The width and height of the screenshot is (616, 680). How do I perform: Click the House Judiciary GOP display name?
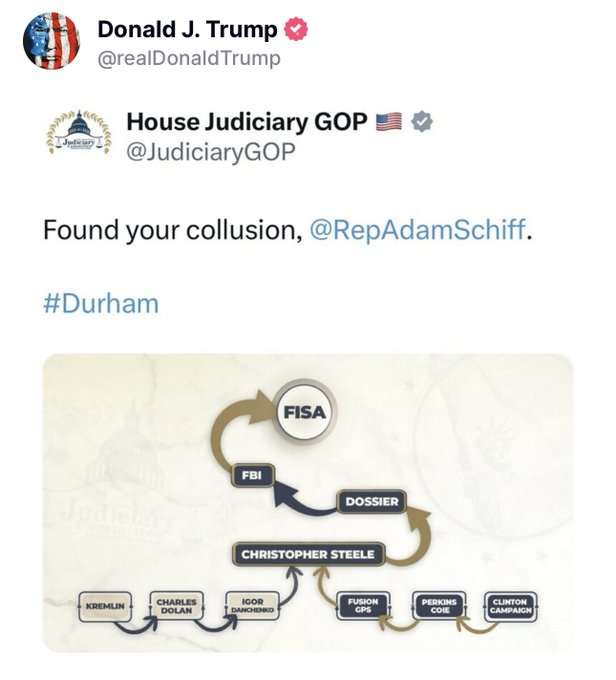pos(246,122)
